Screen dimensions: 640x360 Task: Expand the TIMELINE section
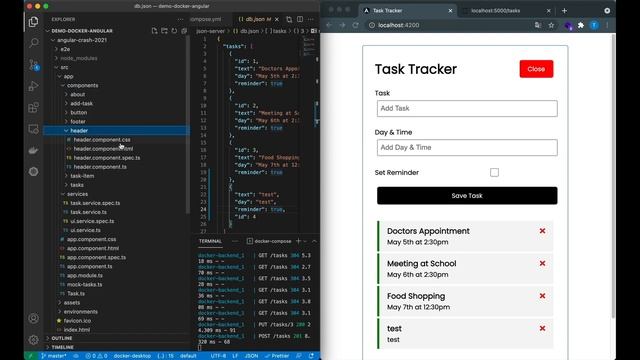(x=116, y=347)
